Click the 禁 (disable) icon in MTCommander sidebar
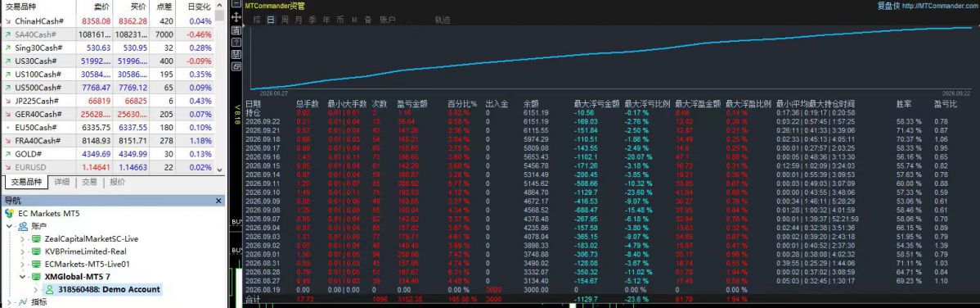Screen dimensions: 980x308 (236, 54)
